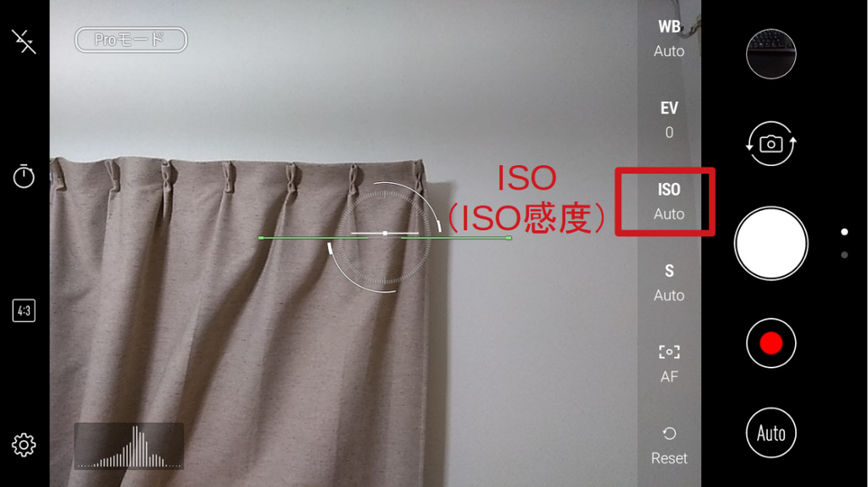Select the AF focus mode icon

click(x=669, y=363)
